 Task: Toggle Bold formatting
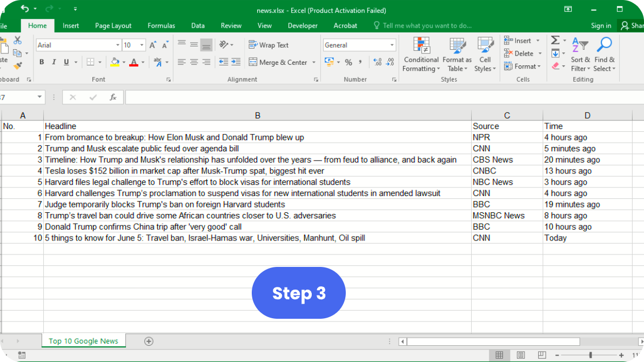pyautogui.click(x=42, y=62)
